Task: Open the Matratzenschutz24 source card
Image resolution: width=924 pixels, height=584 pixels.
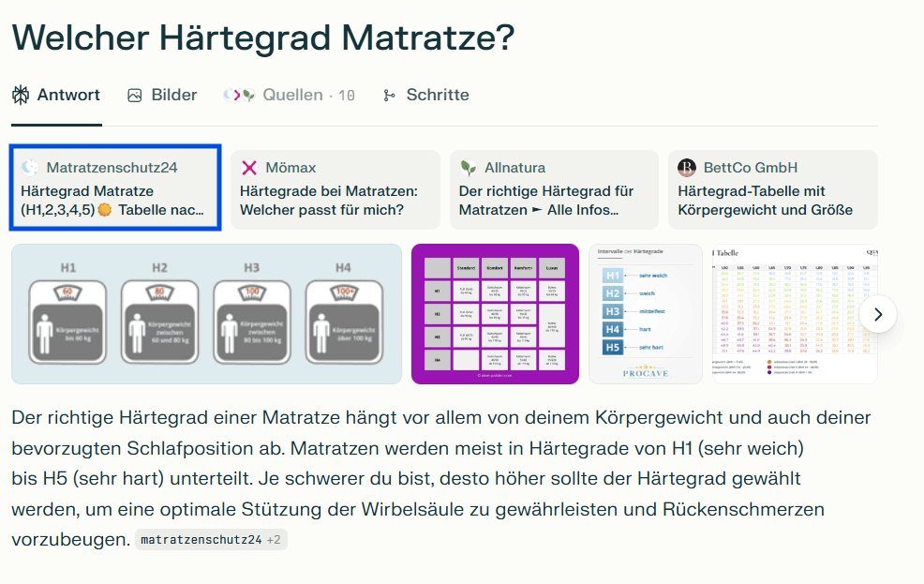Action: (114, 189)
